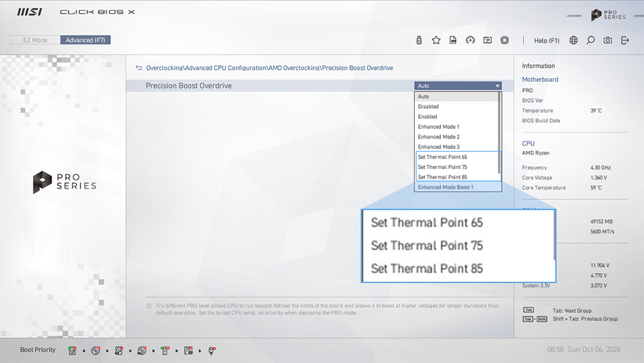Click the Help (F1) button
This screenshot has height=363, width=644.
(547, 41)
